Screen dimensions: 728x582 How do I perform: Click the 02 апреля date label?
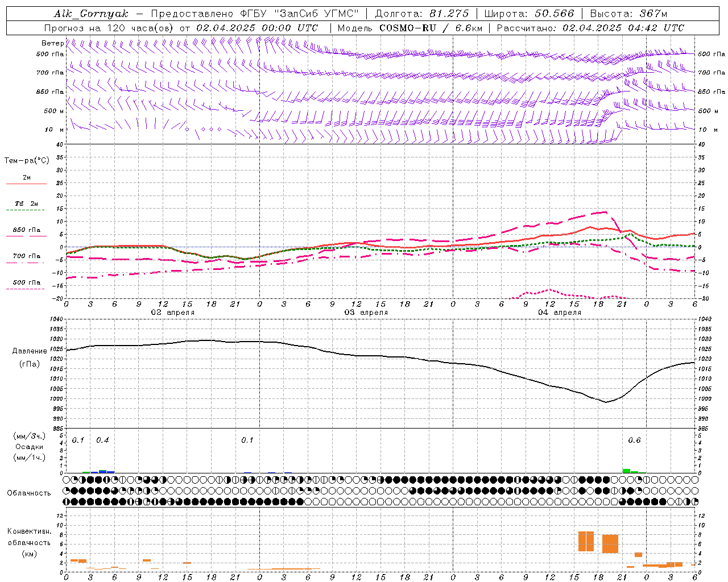point(172,313)
